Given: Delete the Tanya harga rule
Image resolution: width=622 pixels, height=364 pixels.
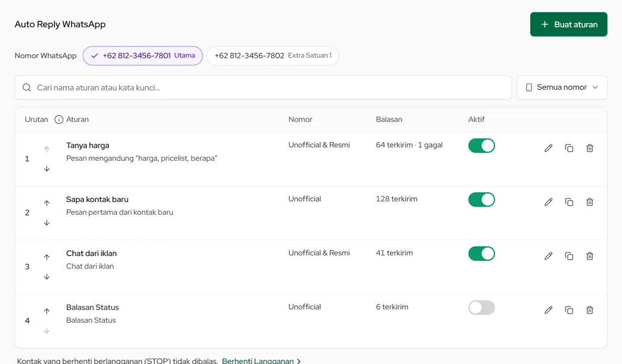Looking at the screenshot, I should [x=589, y=148].
